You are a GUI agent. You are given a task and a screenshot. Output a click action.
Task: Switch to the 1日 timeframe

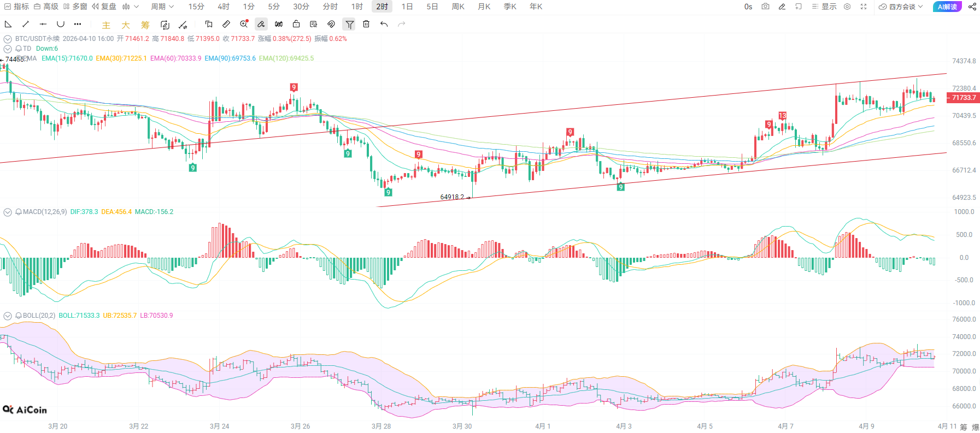tap(407, 7)
